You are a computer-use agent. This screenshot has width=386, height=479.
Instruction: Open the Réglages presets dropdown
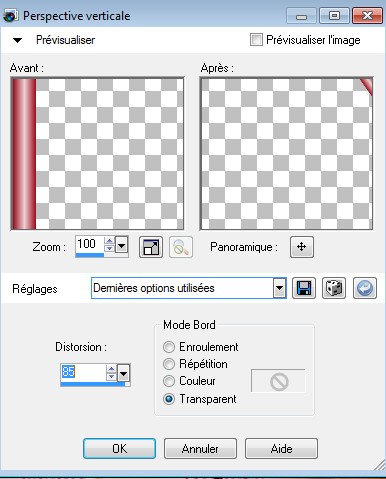point(279,288)
